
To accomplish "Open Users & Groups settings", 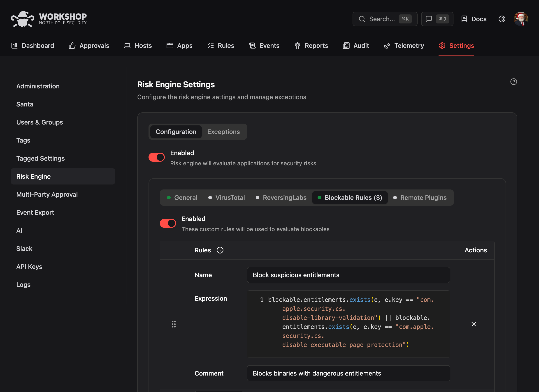I will pyautogui.click(x=63, y=122).
